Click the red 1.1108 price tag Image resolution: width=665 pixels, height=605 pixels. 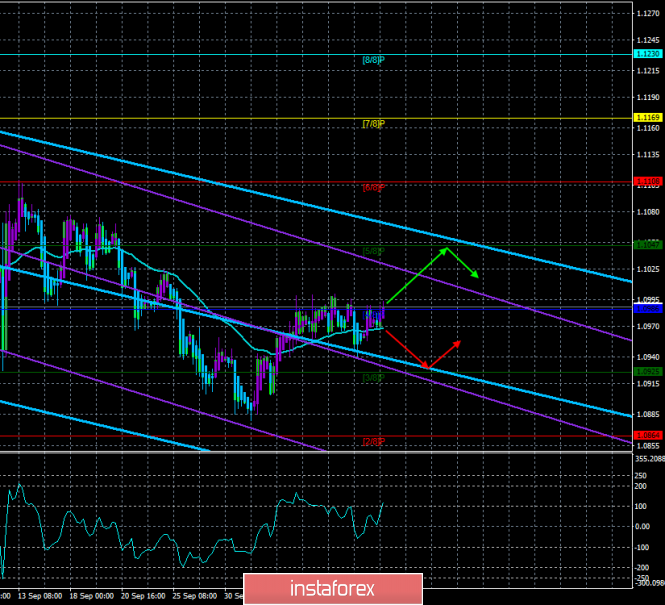click(x=647, y=181)
